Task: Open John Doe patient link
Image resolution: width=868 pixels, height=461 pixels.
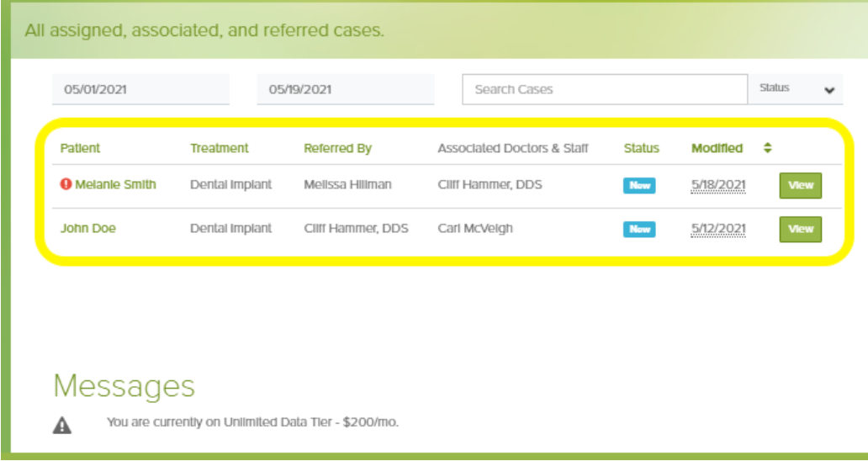Action: pyautogui.click(x=88, y=229)
